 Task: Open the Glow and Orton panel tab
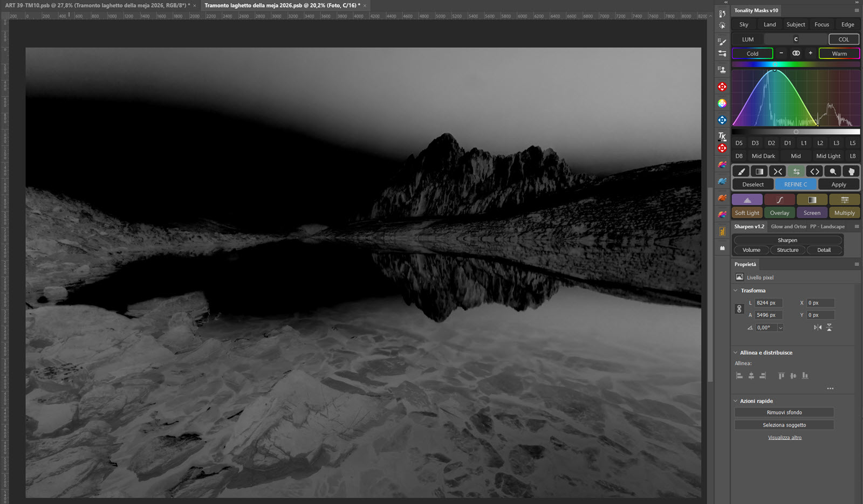click(x=789, y=226)
